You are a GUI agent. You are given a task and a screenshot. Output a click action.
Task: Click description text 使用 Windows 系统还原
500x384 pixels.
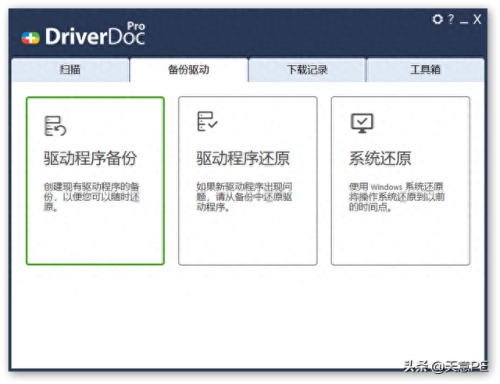397,197
